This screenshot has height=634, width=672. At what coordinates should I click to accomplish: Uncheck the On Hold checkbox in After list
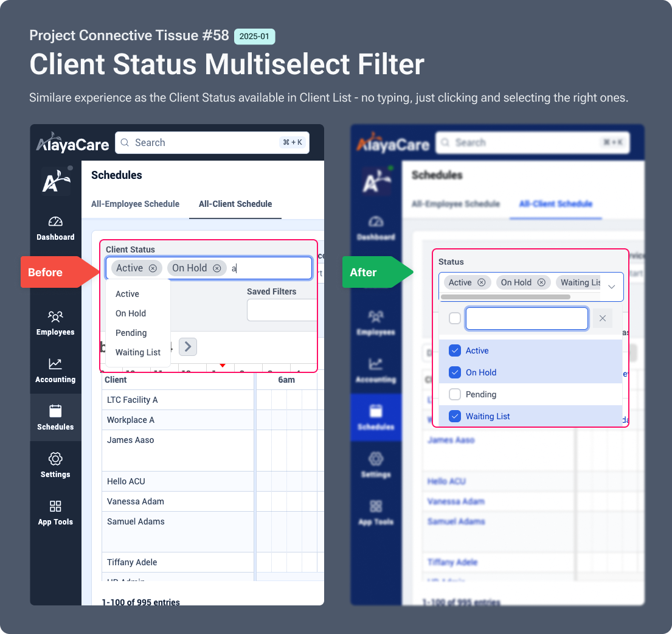click(455, 372)
